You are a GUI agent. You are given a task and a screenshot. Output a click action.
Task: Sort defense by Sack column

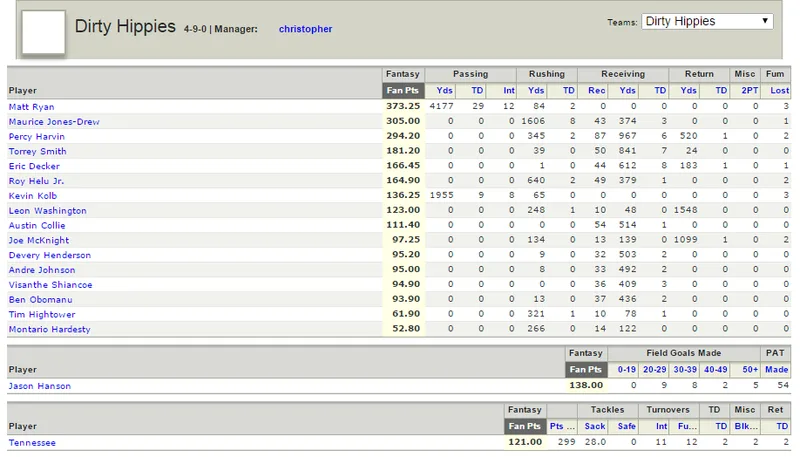tap(595, 426)
